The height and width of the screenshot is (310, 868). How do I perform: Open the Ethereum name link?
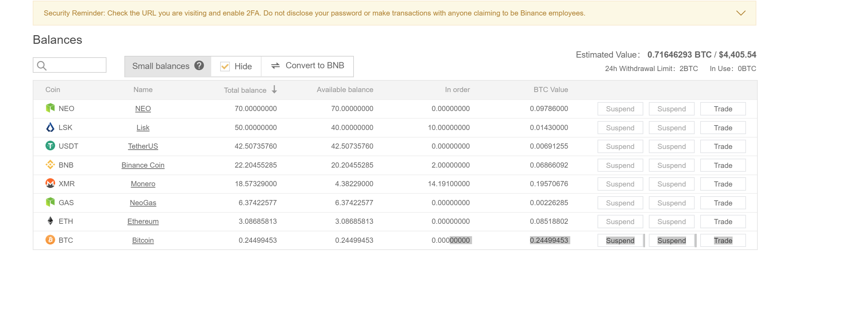143,221
